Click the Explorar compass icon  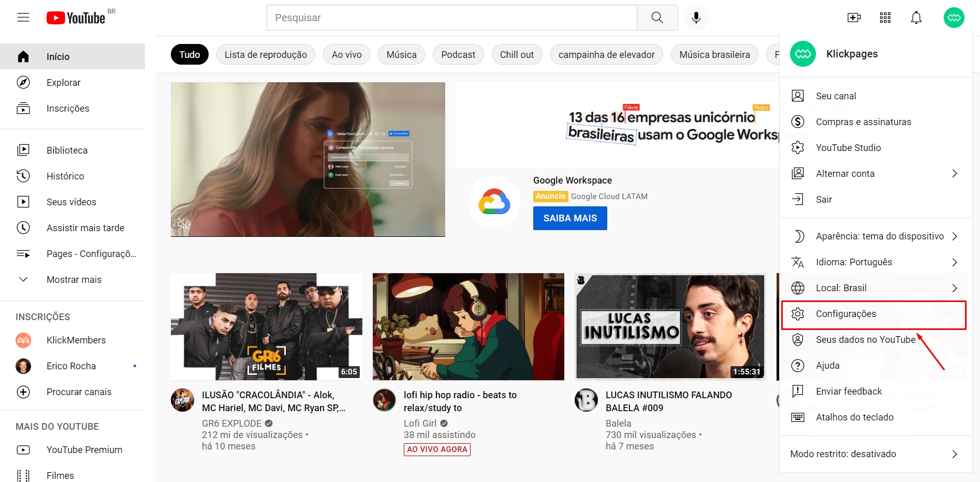[23, 82]
